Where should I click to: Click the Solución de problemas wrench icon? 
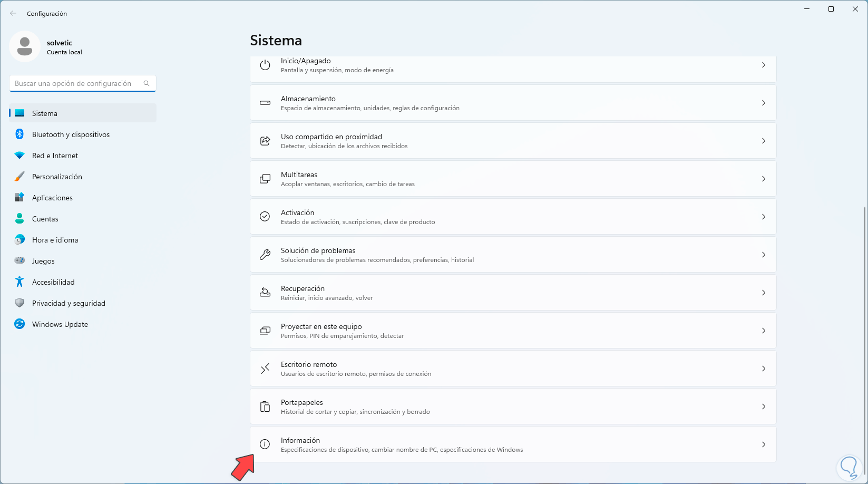(265, 255)
